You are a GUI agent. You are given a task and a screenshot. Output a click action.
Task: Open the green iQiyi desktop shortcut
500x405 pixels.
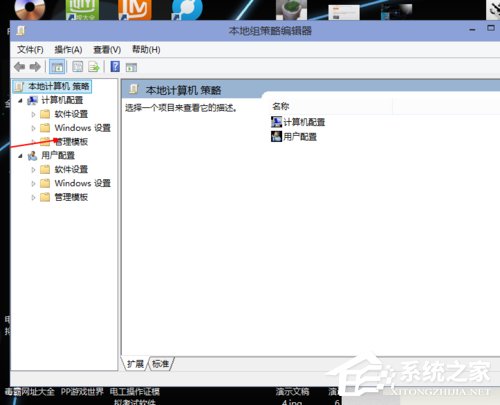pyautogui.click(x=82, y=10)
